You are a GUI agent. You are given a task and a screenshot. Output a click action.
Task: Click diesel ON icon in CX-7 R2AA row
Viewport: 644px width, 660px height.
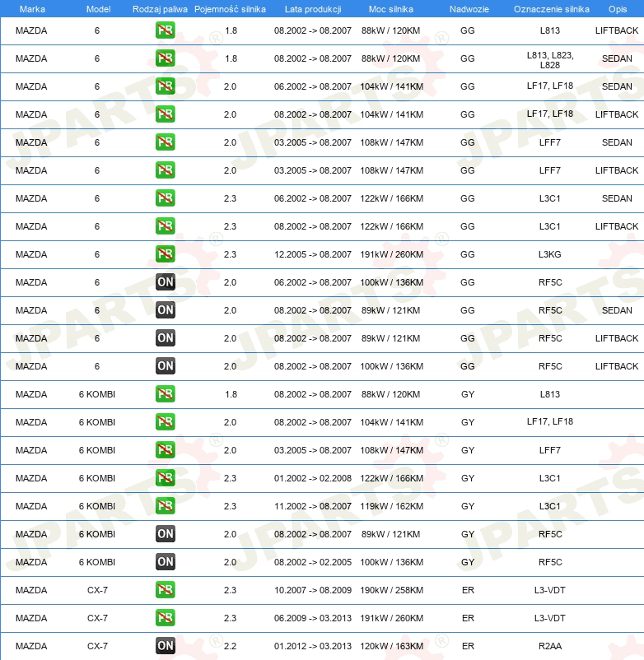(165, 646)
